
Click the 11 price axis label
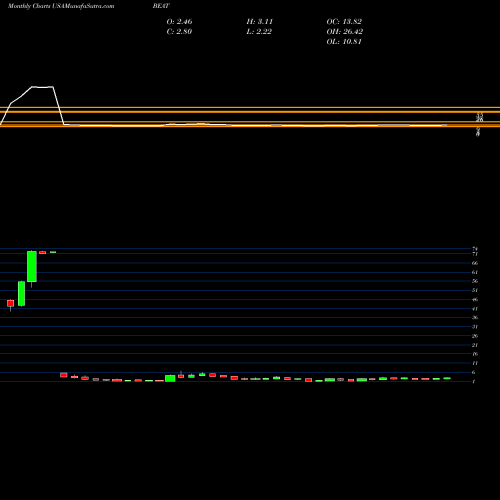[x=475, y=363]
